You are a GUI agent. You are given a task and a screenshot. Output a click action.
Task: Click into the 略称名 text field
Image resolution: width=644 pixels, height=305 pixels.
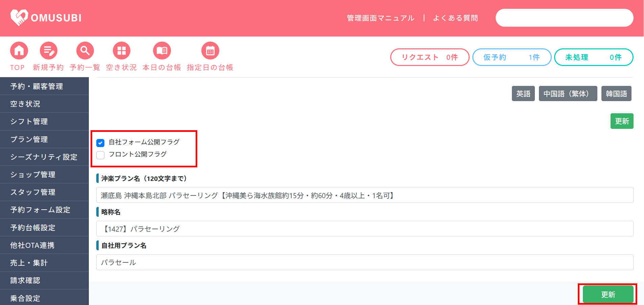click(365, 229)
